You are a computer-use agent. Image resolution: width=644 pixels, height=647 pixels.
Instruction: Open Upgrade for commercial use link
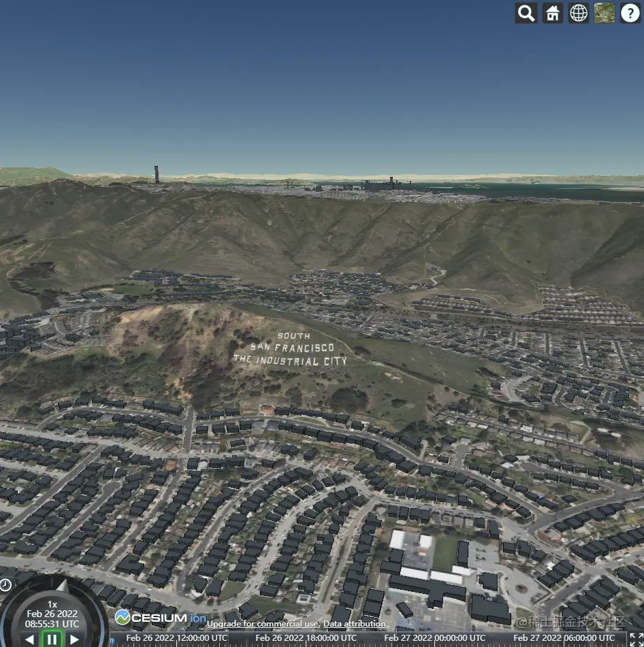point(263,623)
